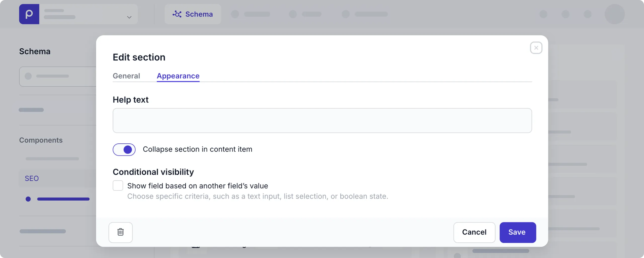Click the Schema sidebar heading
Viewport: 644px width, 258px height.
click(35, 51)
